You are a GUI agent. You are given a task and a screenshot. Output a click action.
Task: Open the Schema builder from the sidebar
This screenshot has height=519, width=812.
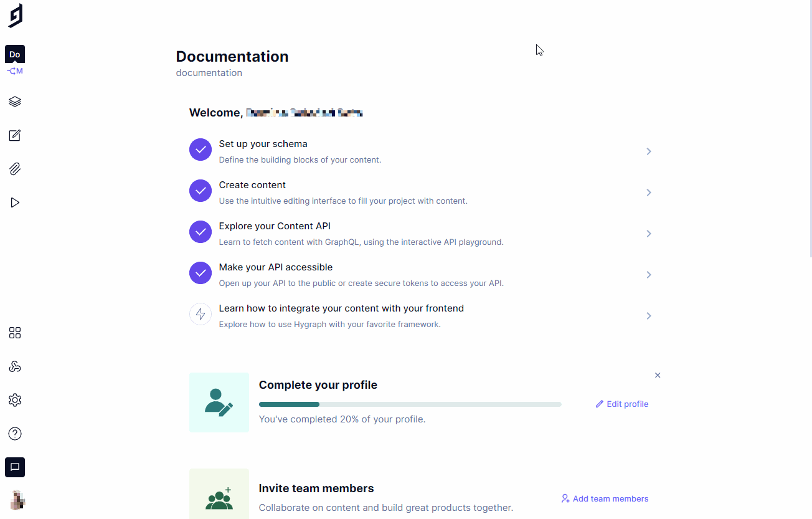point(15,101)
